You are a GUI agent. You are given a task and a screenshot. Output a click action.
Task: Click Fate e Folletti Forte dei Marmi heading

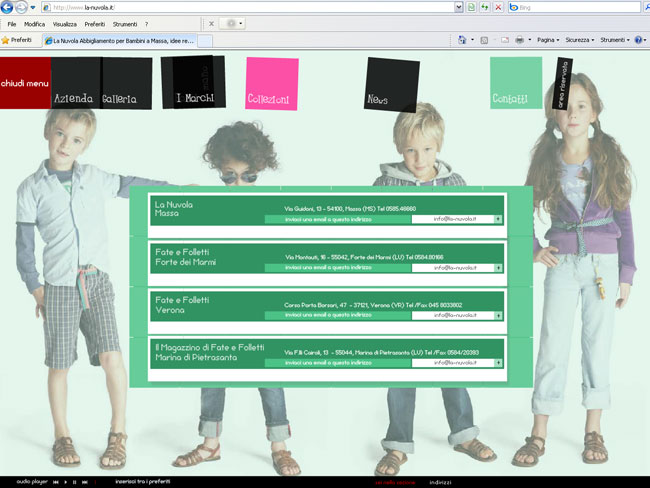(185, 257)
